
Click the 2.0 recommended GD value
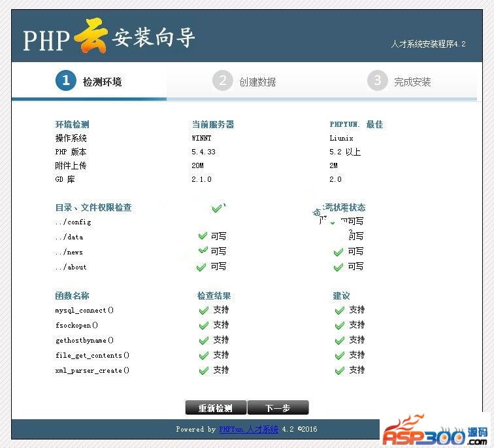click(x=335, y=179)
